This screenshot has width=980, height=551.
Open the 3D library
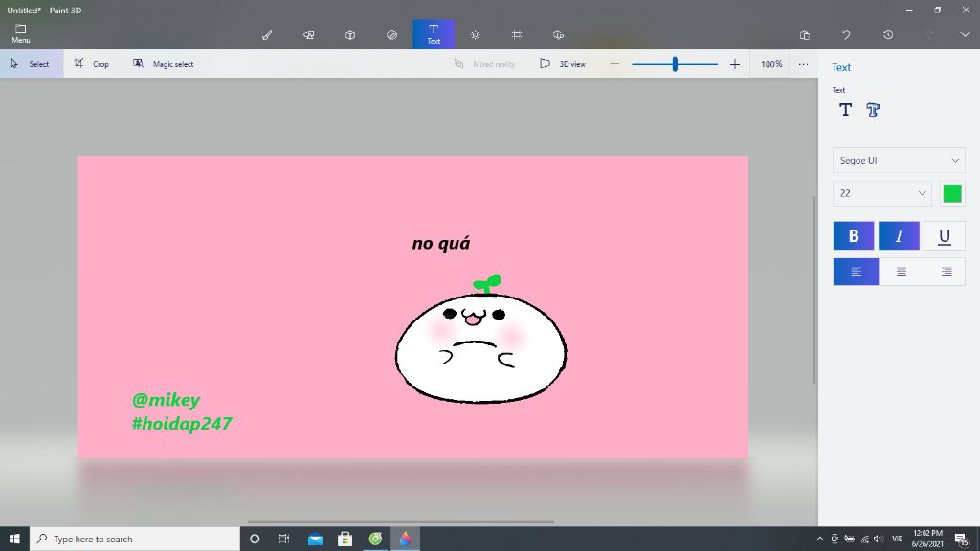(558, 33)
